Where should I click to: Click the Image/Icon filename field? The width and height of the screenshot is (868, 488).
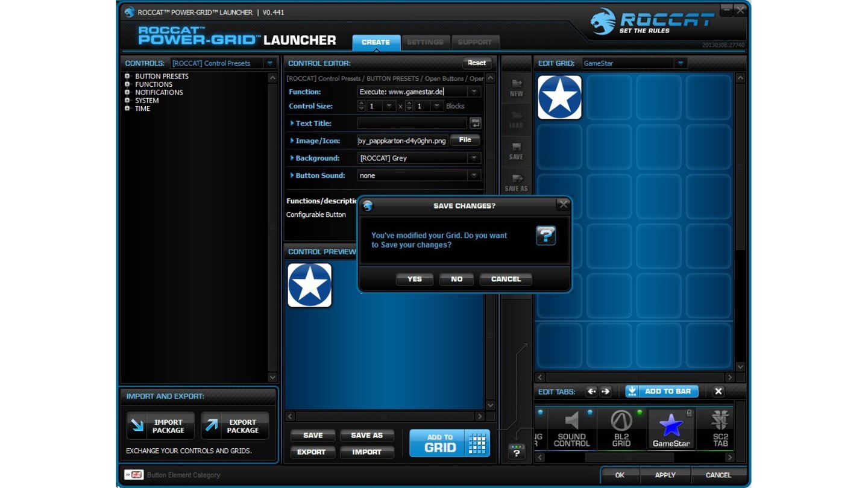(x=403, y=140)
